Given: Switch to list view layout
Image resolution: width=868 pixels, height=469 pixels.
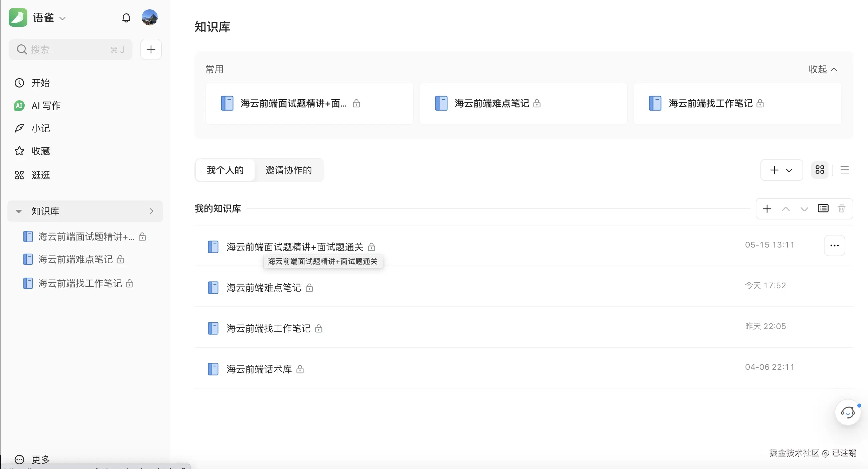Looking at the screenshot, I should tap(844, 170).
